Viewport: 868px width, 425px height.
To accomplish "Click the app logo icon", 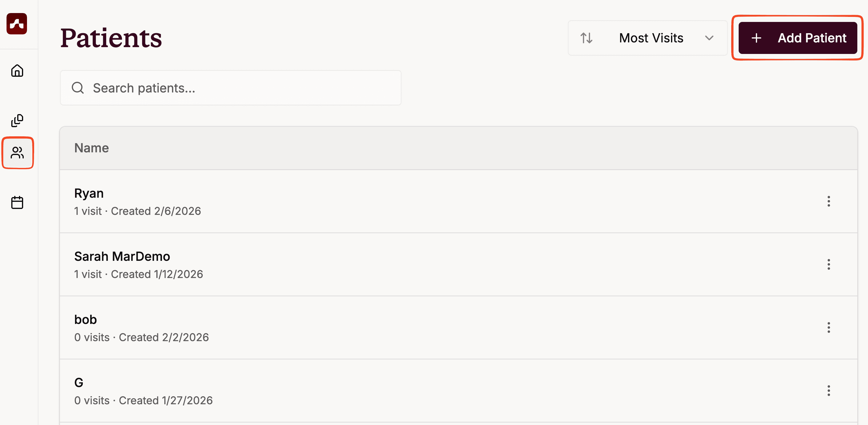I will (x=17, y=24).
